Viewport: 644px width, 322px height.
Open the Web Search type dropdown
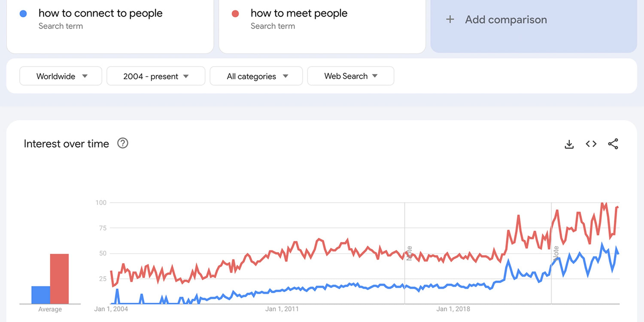[x=351, y=76]
